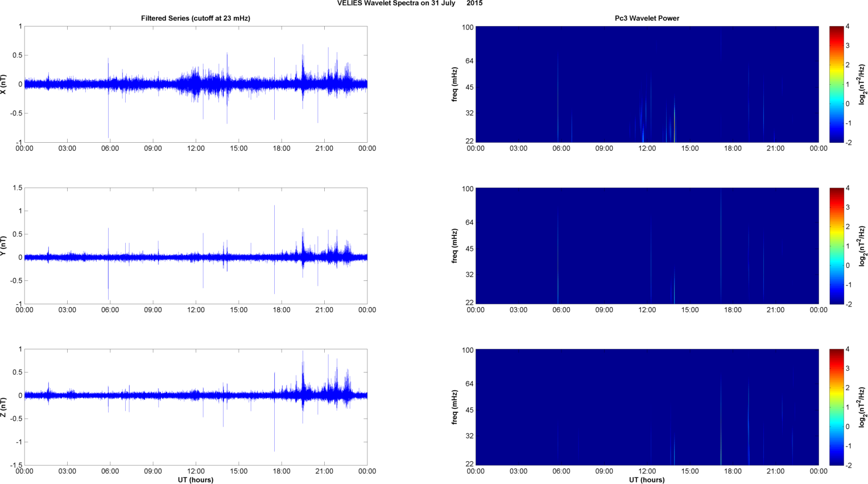Click the 45 frequency tick on middle spectrogram
Image resolution: width=868 pixels, height=484 pixels.
tap(469, 249)
